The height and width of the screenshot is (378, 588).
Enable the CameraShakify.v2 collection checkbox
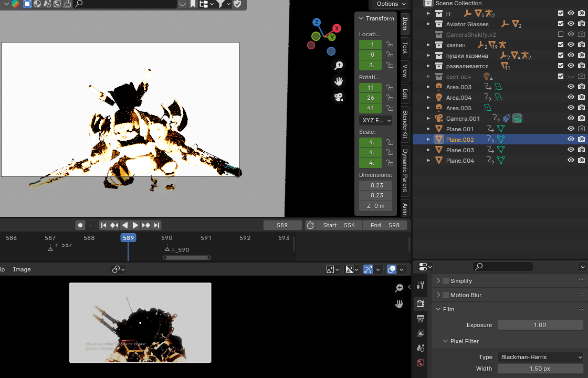click(561, 35)
